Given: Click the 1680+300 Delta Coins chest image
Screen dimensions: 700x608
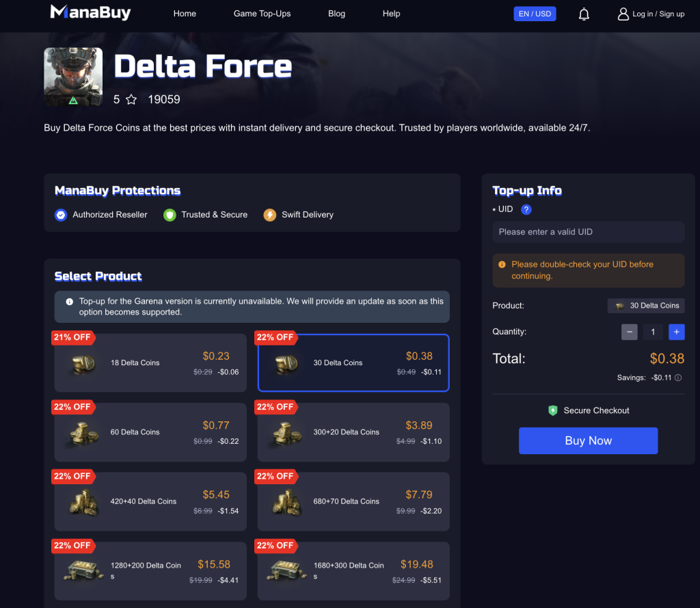Looking at the screenshot, I should click(286, 571).
